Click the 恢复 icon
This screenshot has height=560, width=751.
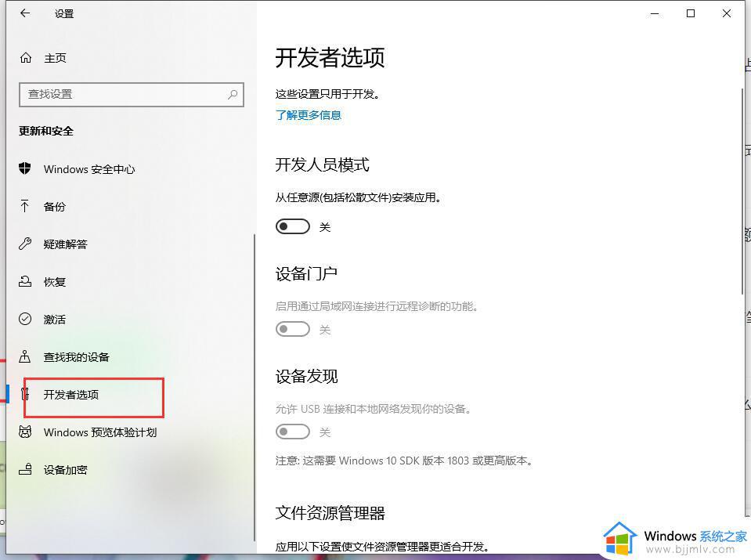(x=25, y=282)
